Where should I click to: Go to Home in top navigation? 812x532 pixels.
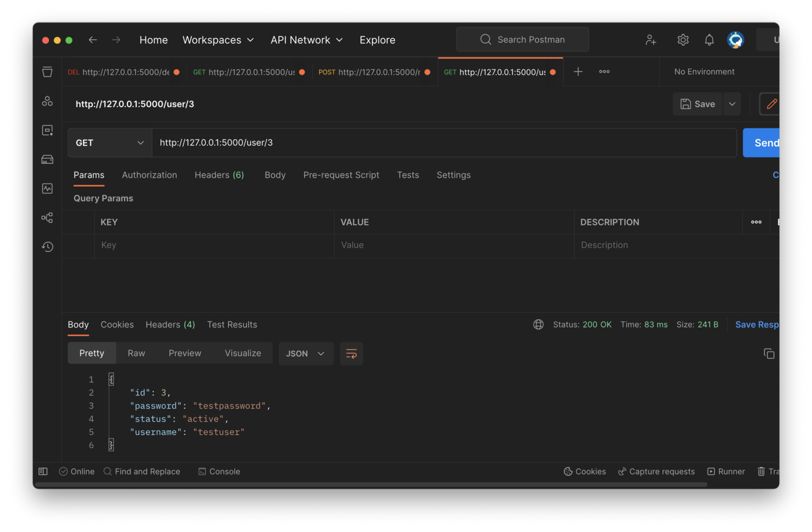(x=153, y=40)
